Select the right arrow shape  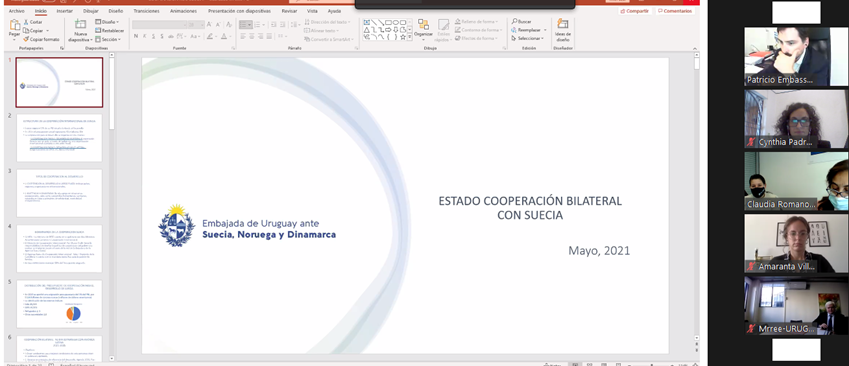pos(388,30)
